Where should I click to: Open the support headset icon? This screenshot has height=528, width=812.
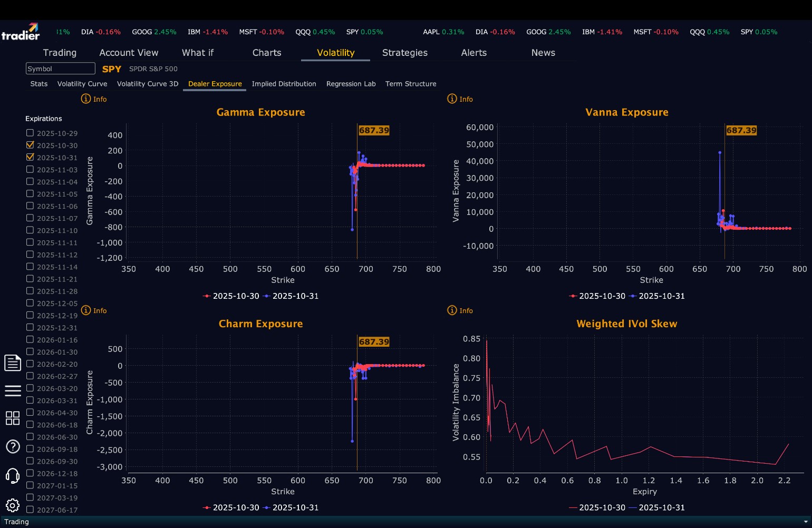pyautogui.click(x=13, y=476)
